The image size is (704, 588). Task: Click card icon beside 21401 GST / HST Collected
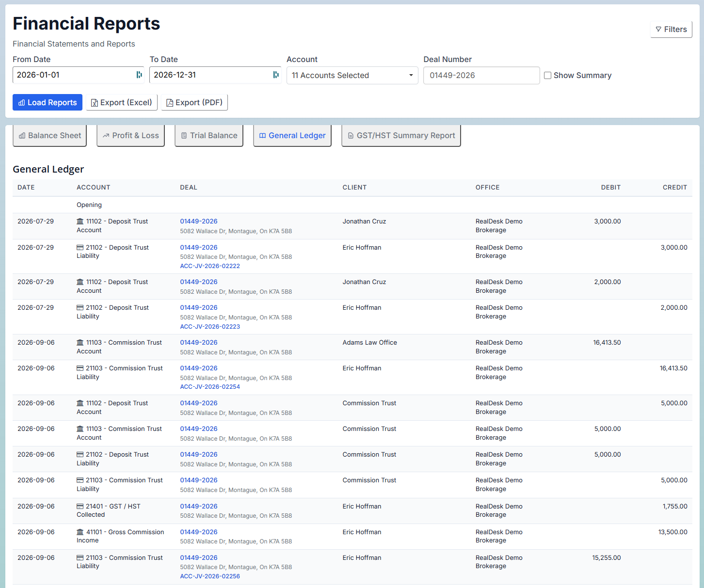tap(80, 506)
